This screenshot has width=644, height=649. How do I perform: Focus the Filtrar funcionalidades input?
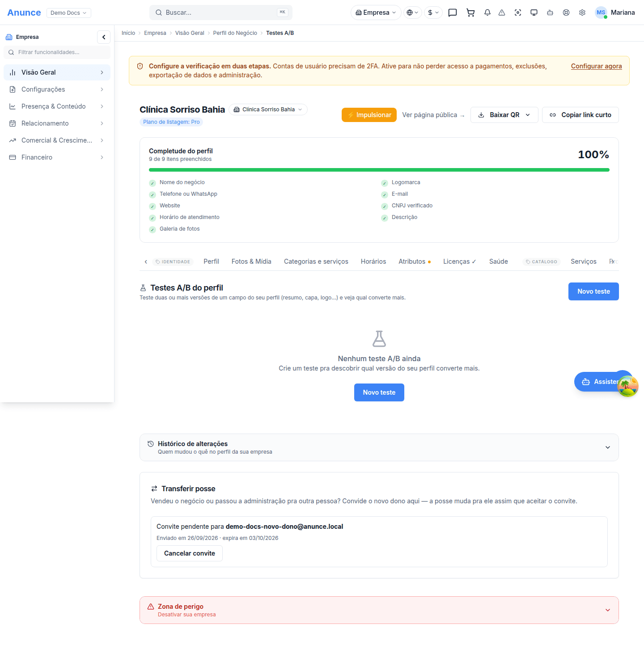click(57, 52)
